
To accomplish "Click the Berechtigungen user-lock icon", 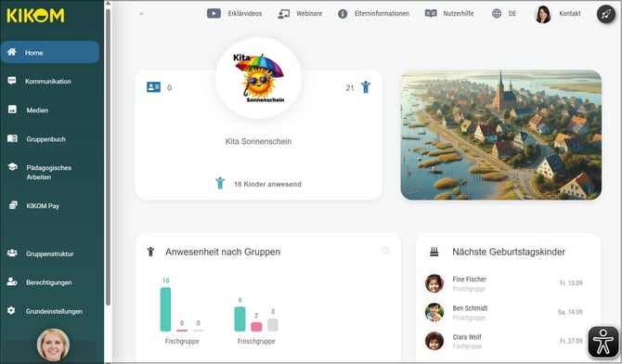I will [x=12, y=282].
